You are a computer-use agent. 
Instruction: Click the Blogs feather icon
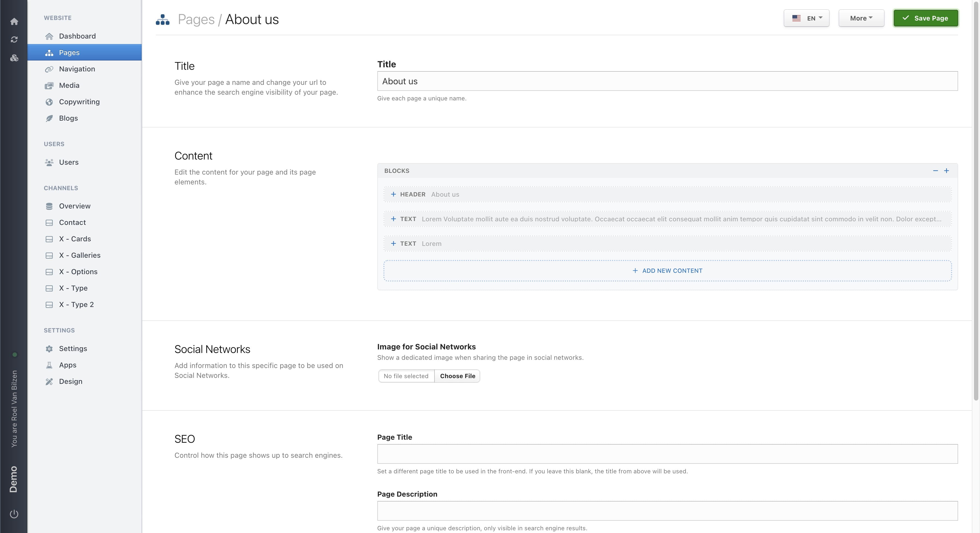(x=49, y=118)
